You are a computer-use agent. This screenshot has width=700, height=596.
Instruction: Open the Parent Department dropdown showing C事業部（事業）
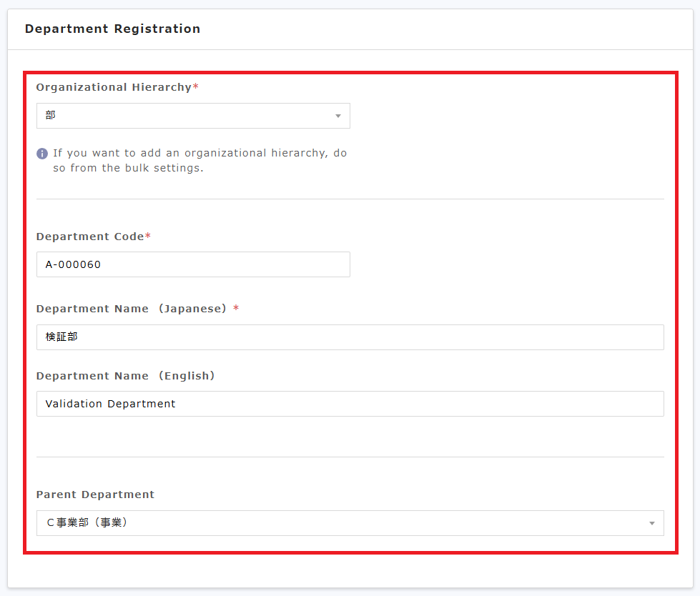click(350, 523)
